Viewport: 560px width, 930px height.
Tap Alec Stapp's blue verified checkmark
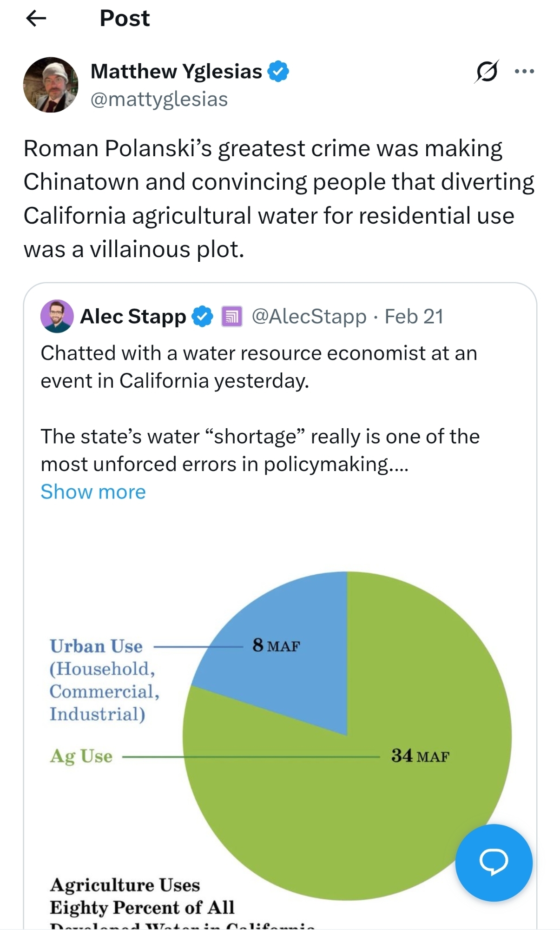pos(202,317)
